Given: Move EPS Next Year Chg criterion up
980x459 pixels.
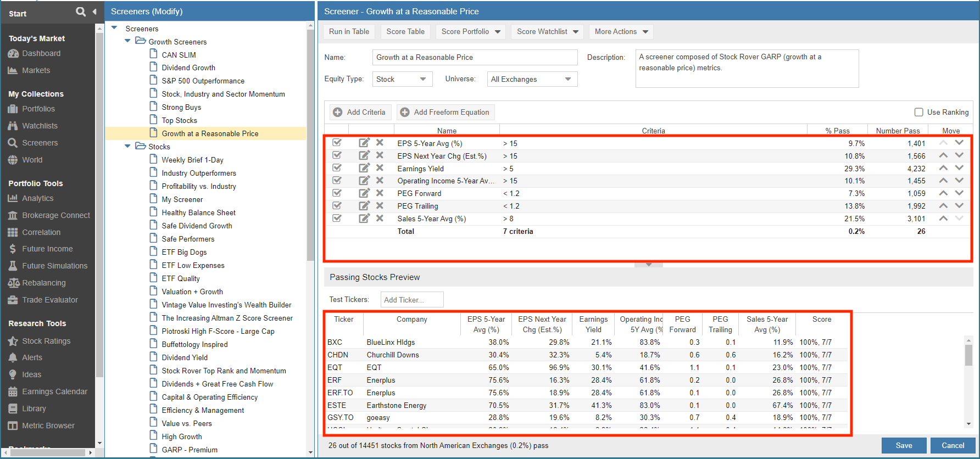Looking at the screenshot, I should tap(943, 155).
